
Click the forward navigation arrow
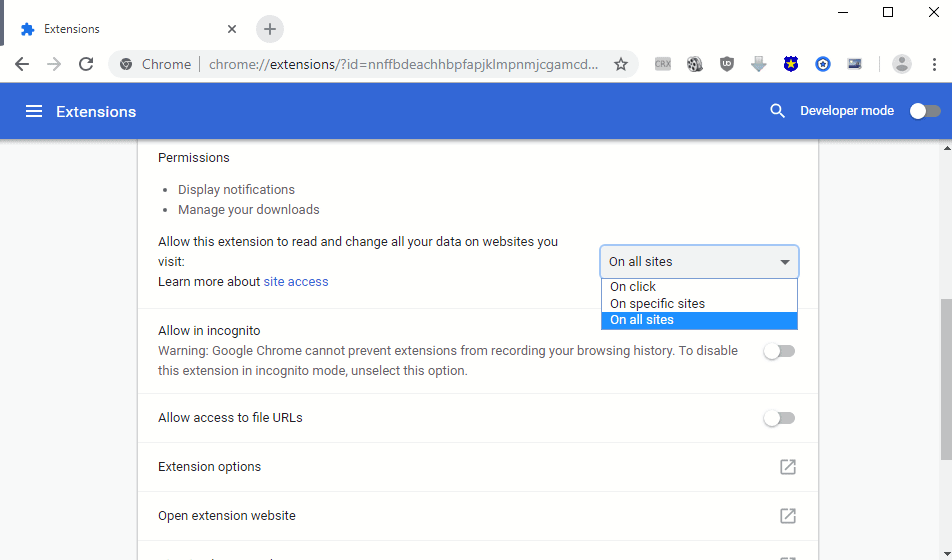pyautogui.click(x=54, y=64)
